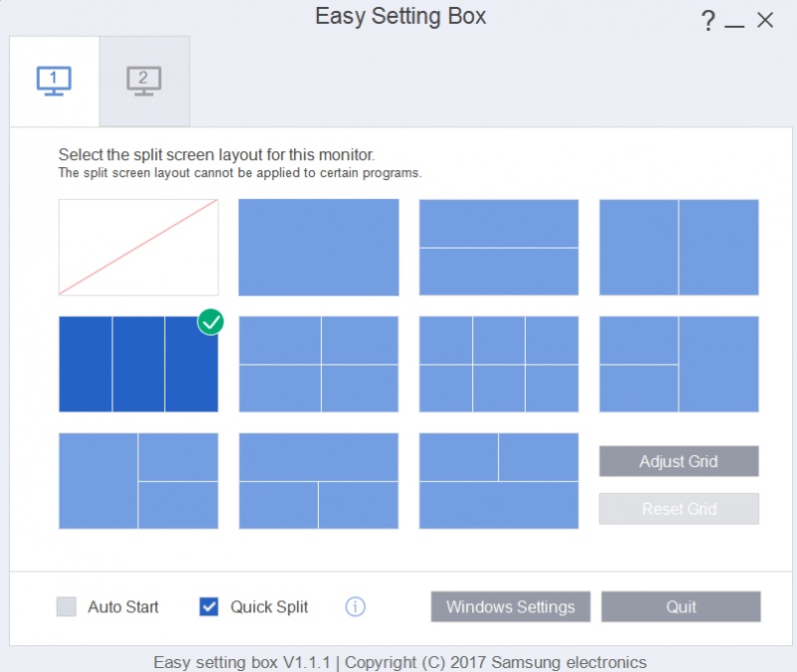Click the Adjust Grid button
The image size is (797, 672).
678,461
